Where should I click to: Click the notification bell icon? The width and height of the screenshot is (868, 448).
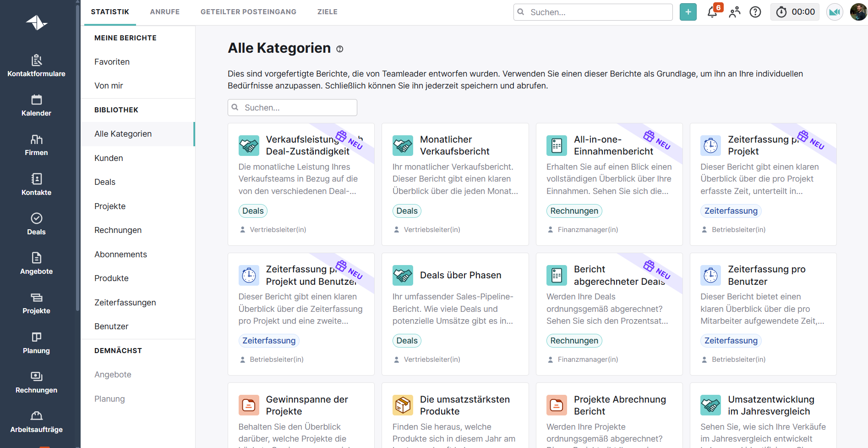point(712,12)
